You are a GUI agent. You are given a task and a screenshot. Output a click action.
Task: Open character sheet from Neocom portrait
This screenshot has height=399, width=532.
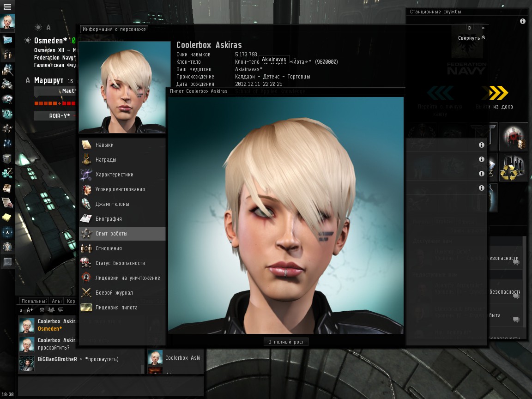[x=7, y=22]
